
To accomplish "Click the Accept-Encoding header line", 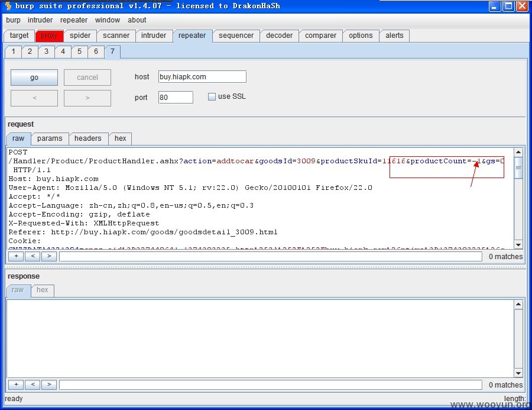I will [79, 214].
